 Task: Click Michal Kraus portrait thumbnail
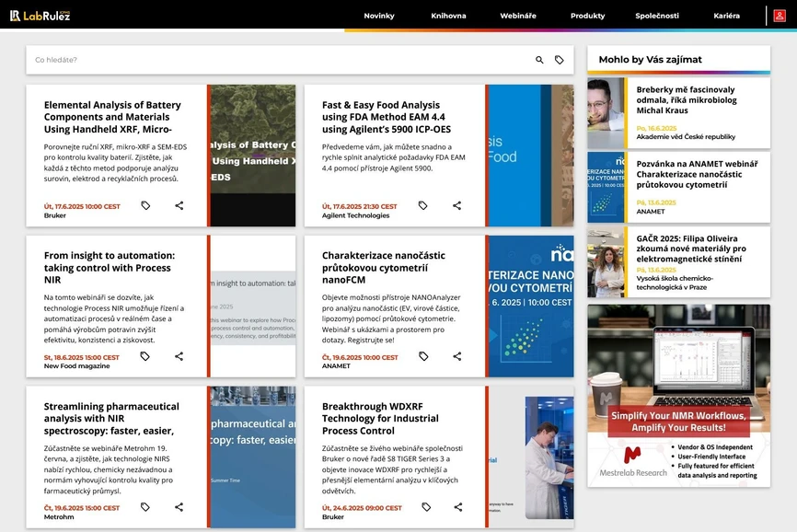[606, 113]
